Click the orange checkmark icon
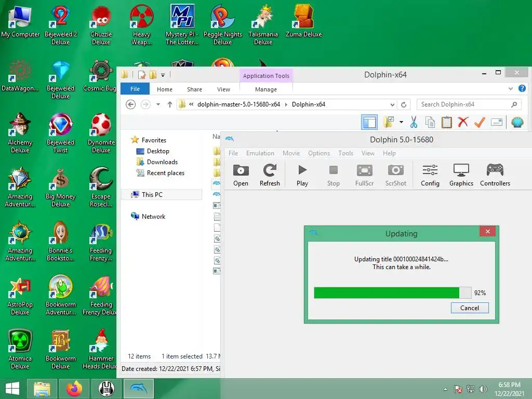 480,122
